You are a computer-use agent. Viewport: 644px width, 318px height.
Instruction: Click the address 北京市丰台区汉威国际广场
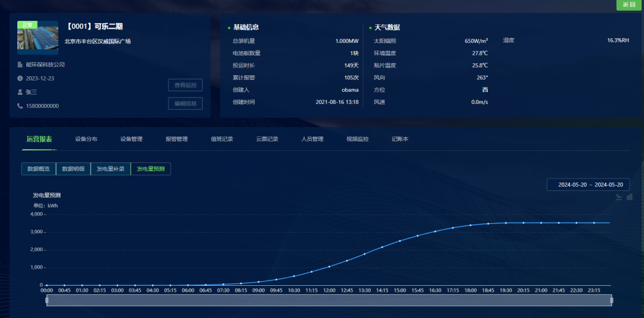98,41
